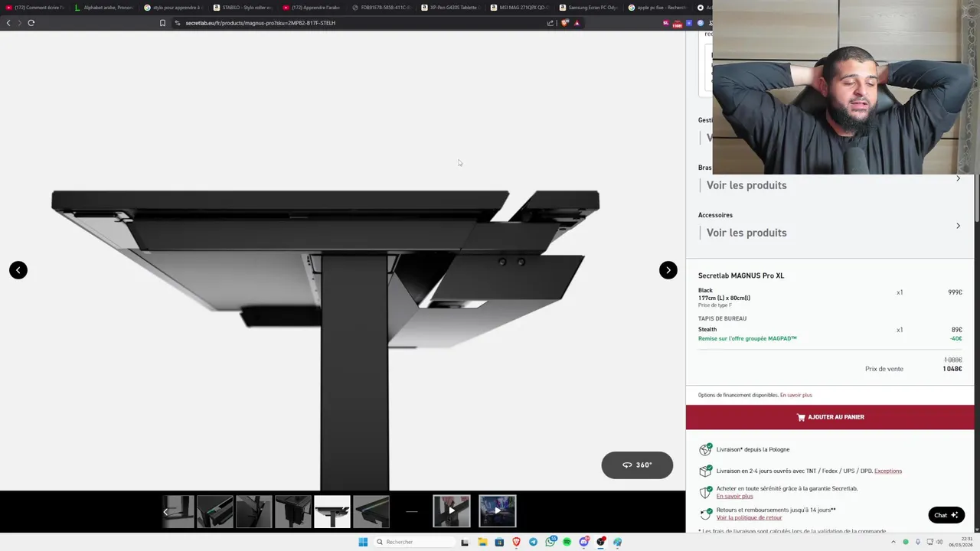Open the warranty En savoir plus link
Viewport: 980px width, 551px height.
tap(735, 496)
